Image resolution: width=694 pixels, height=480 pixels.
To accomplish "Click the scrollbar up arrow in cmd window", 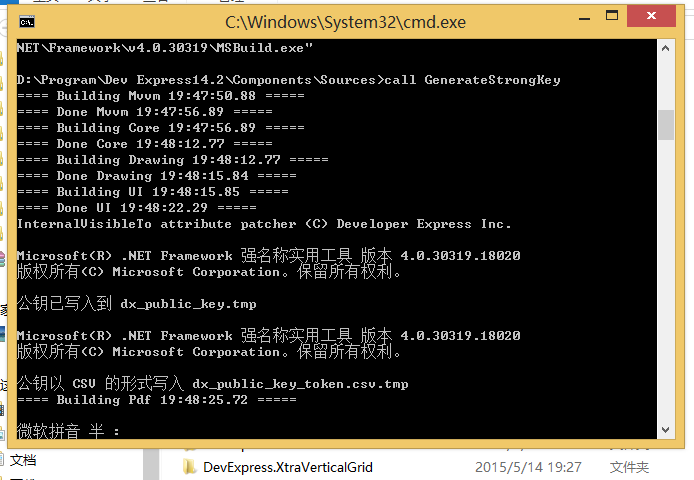I will click(x=665, y=48).
